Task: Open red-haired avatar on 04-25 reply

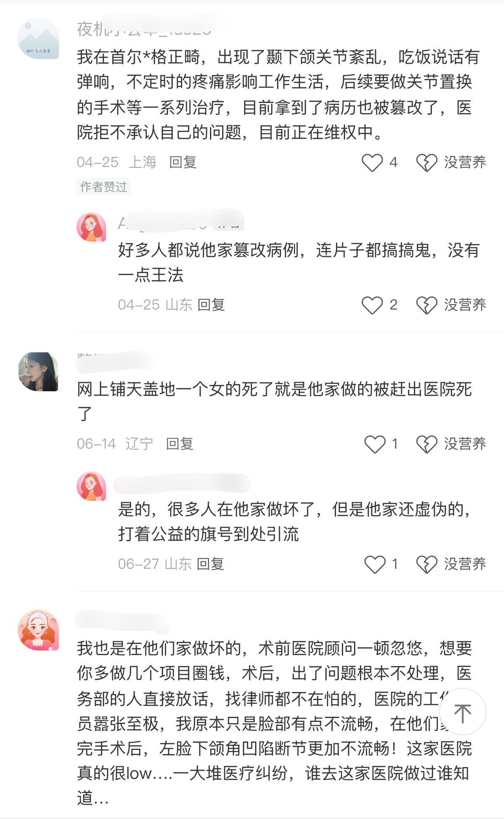Action: pos(91,227)
